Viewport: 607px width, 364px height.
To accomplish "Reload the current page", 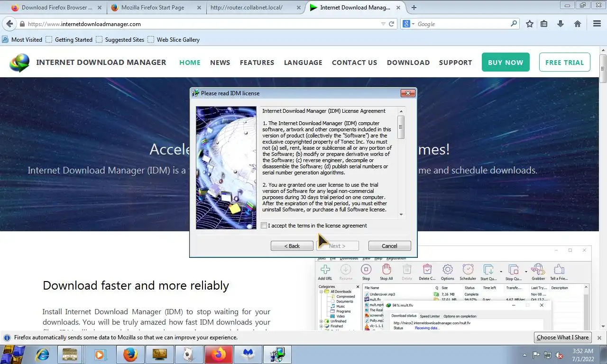I will pos(392,24).
